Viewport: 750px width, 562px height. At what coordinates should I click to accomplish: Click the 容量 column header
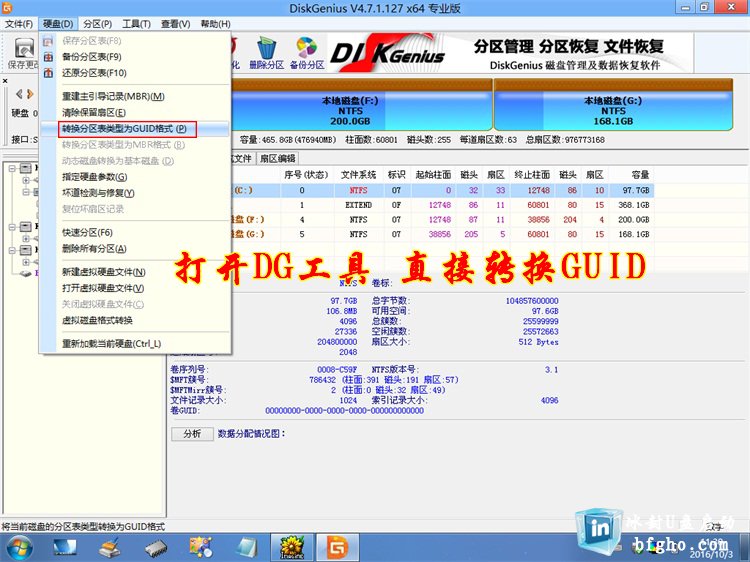(633, 175)
